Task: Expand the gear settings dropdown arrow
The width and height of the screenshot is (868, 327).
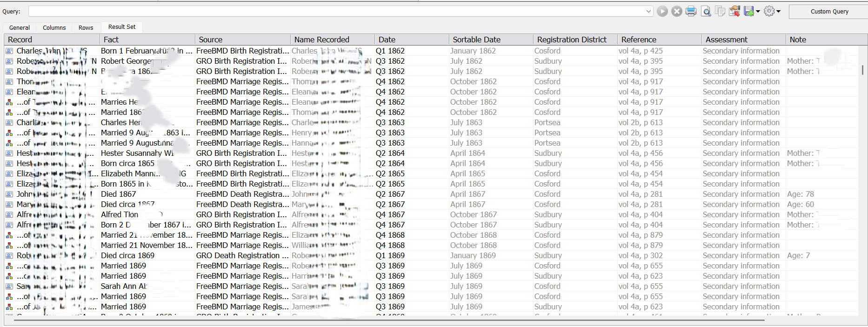Action: point(779,12)
